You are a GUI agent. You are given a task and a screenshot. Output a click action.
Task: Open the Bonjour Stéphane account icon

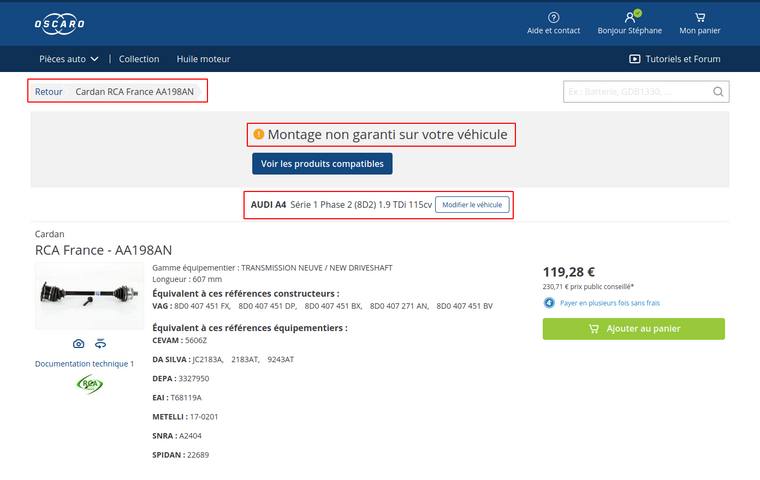coord(630,17)
